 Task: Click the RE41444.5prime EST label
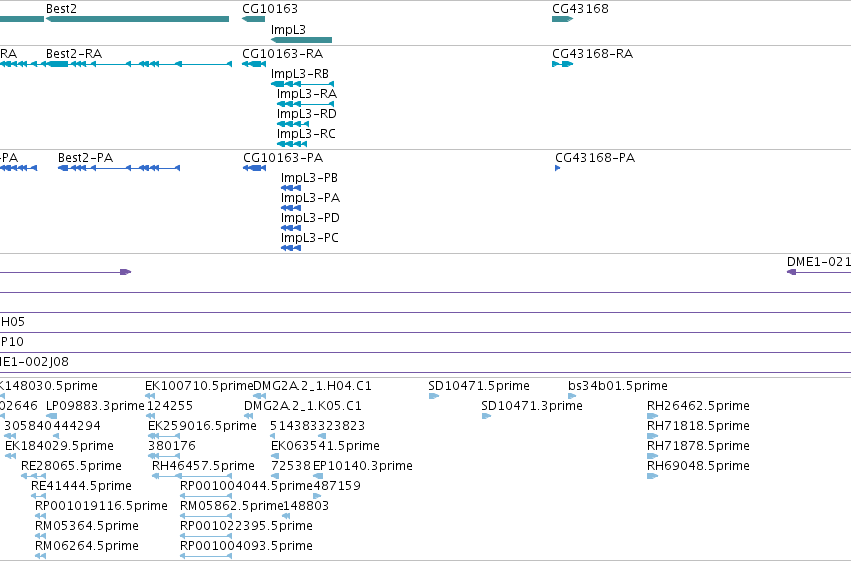coord(81,486)
